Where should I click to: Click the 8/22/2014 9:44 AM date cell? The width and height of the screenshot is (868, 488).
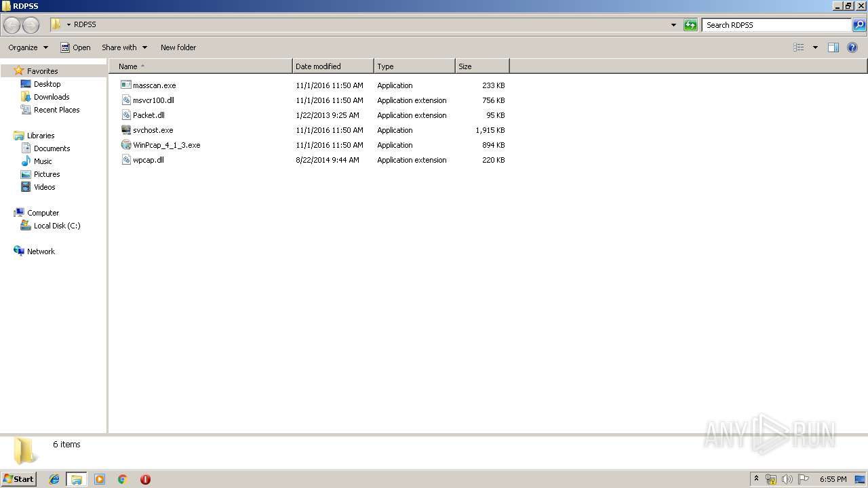coord(328,160)
